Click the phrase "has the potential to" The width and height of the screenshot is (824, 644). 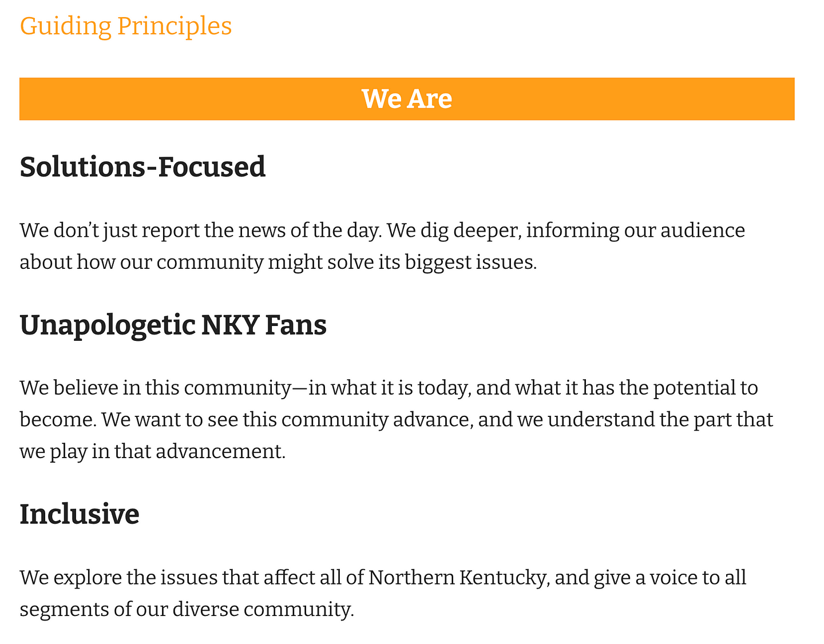(x=669, y=388)
